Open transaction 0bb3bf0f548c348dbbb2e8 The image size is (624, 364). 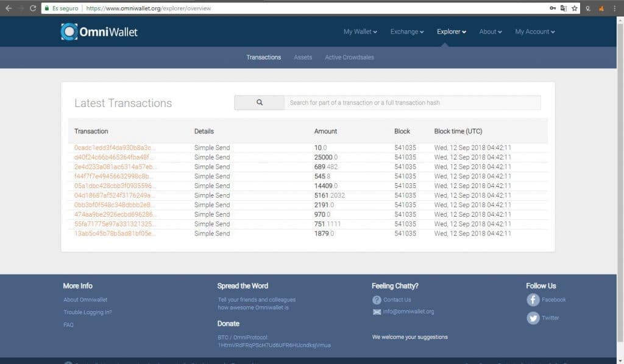coord(115,205)
